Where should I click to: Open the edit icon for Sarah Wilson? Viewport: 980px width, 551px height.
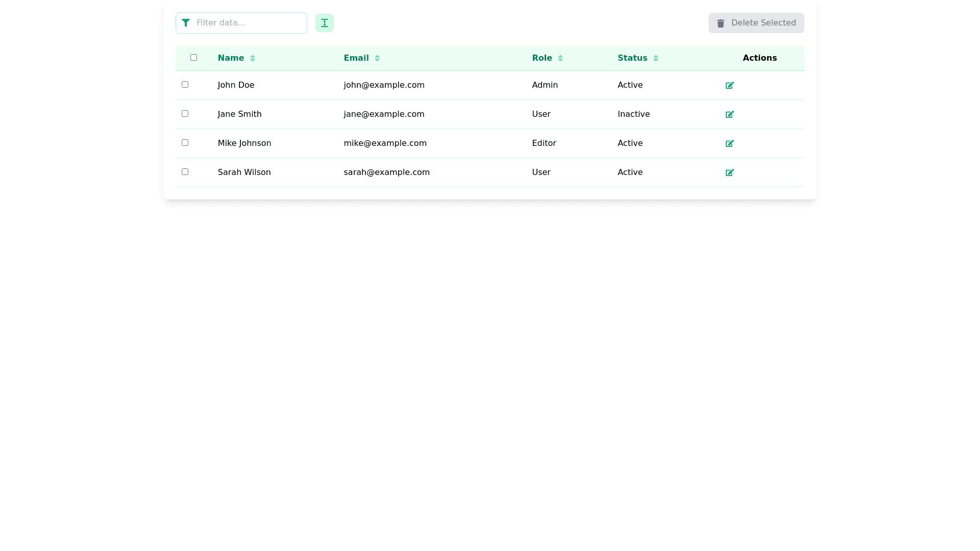(x=729, y=172)
